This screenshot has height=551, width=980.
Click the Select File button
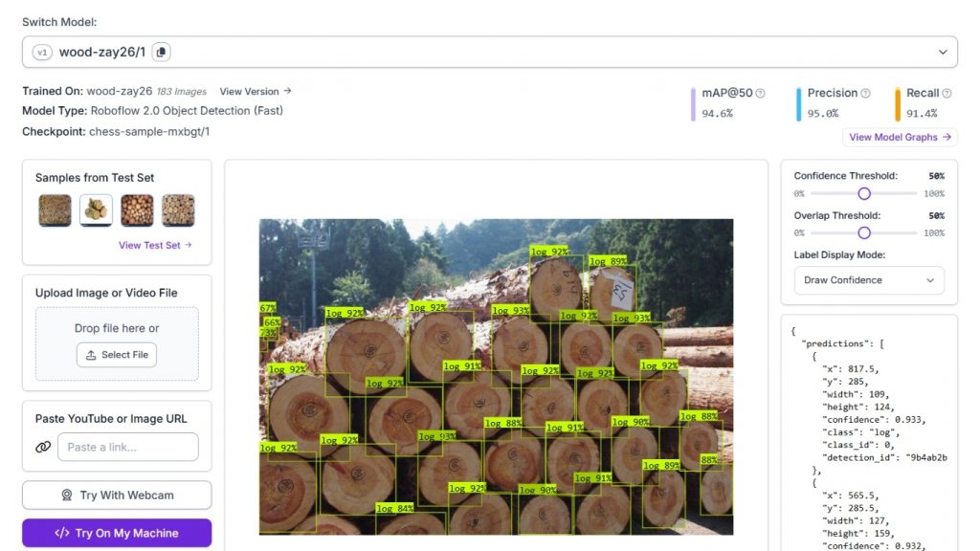pyautogui.click(x=117, y=354)
